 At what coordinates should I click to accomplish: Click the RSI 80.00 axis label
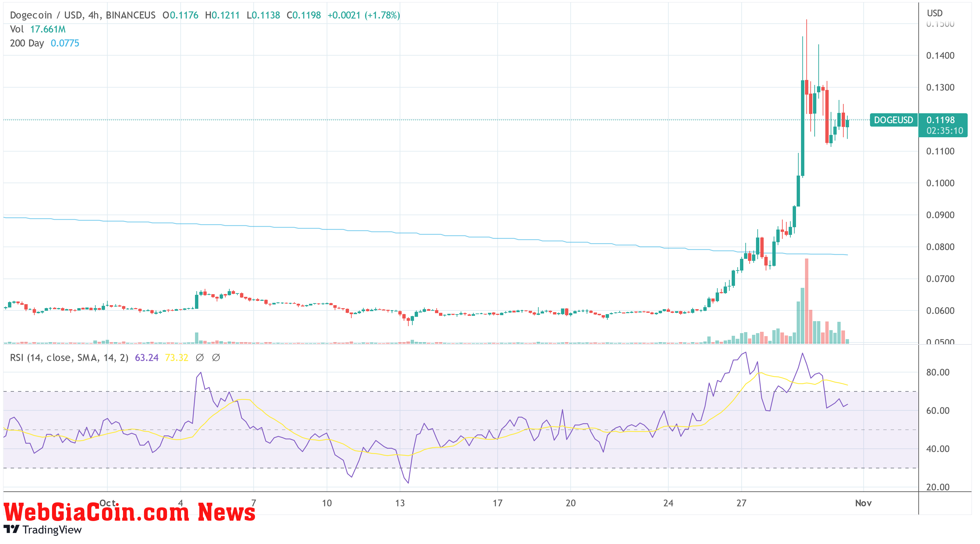coord(938,372)
